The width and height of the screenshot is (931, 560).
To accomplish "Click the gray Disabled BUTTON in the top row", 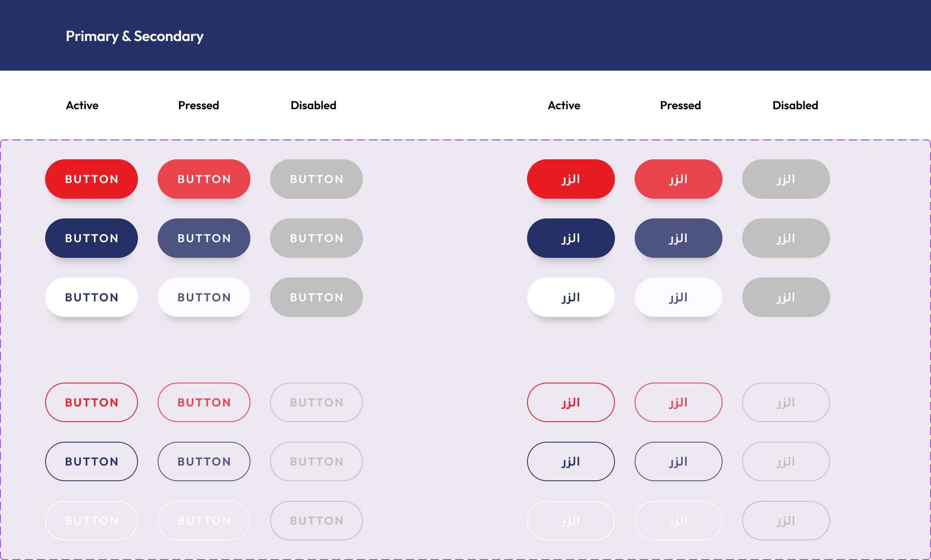I will pyautogui.click(x=316, y=179).
